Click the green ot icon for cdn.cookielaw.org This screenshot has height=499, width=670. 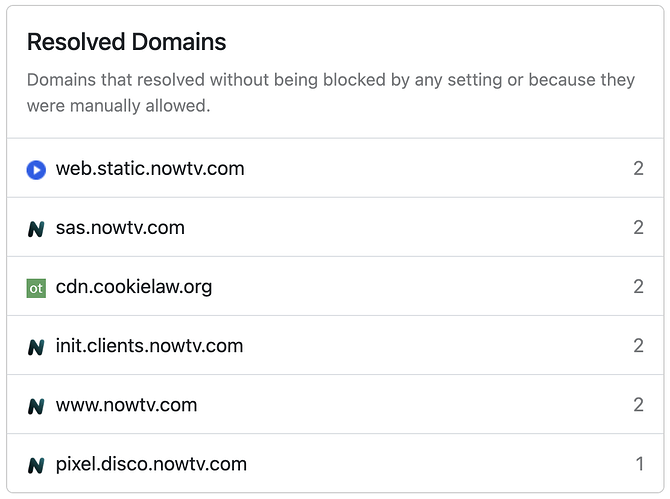(x=36, y=288)
